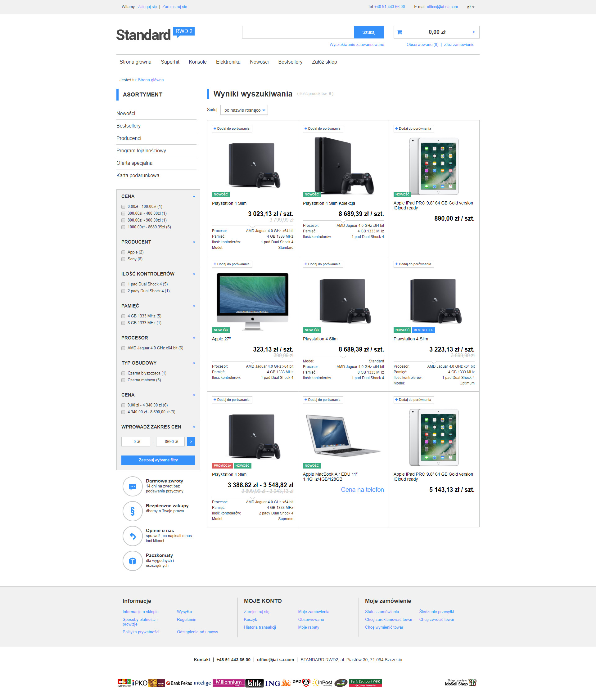
Task: Click the Apple 27" iMac product image
Action: tap(252, 301)
